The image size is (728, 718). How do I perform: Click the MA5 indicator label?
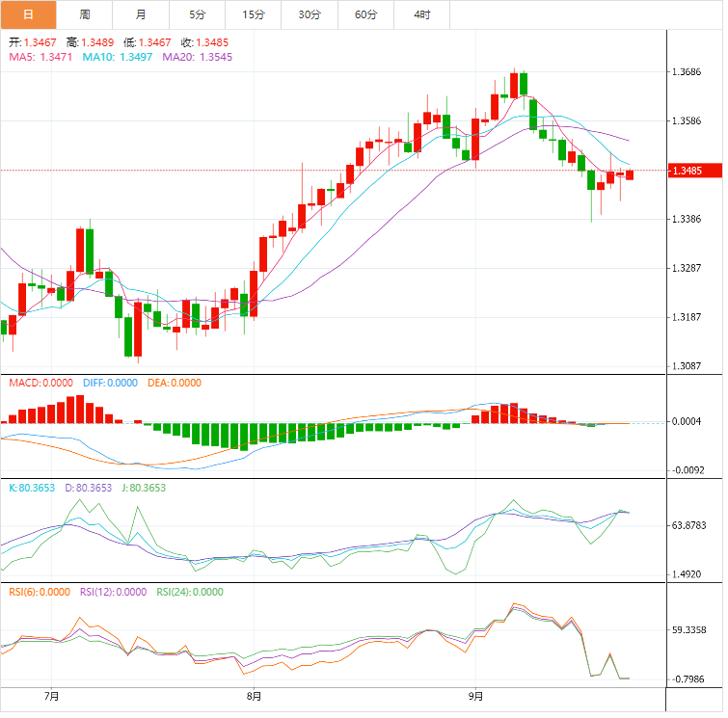click(x=40, y=58)
